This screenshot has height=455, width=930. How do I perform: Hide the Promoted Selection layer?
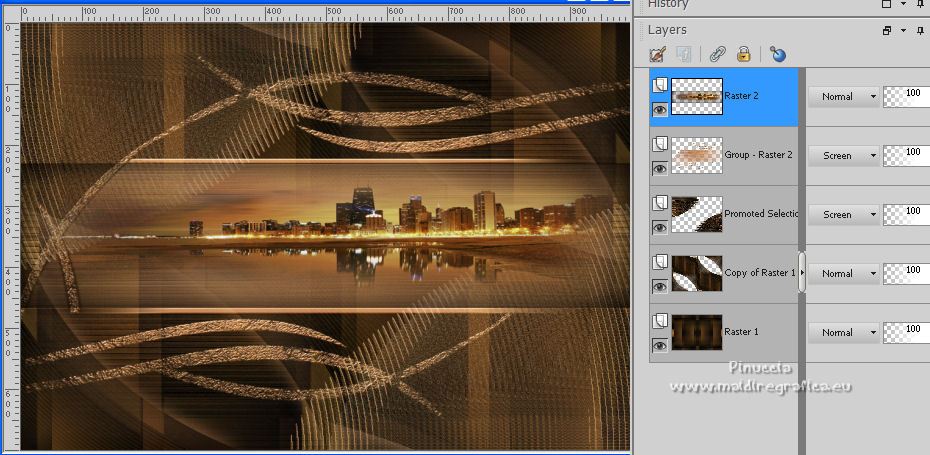click(x=660, y=227)
